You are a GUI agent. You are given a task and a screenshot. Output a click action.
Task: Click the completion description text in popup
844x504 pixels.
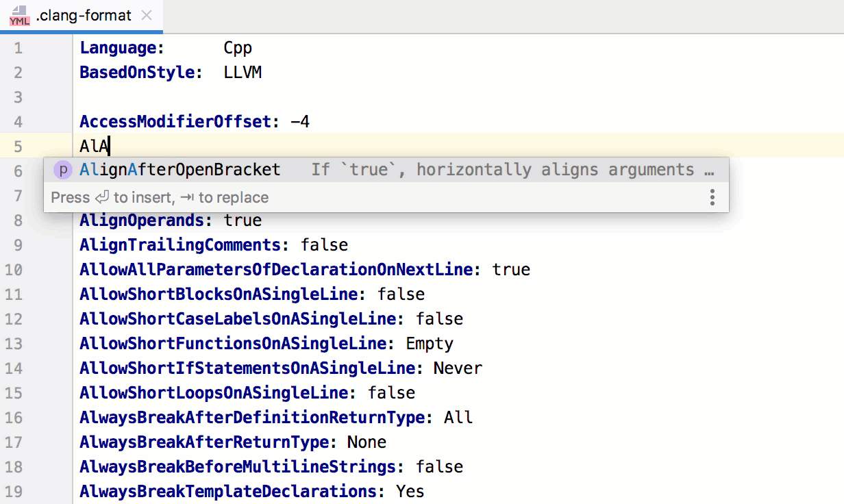(512, 170)
